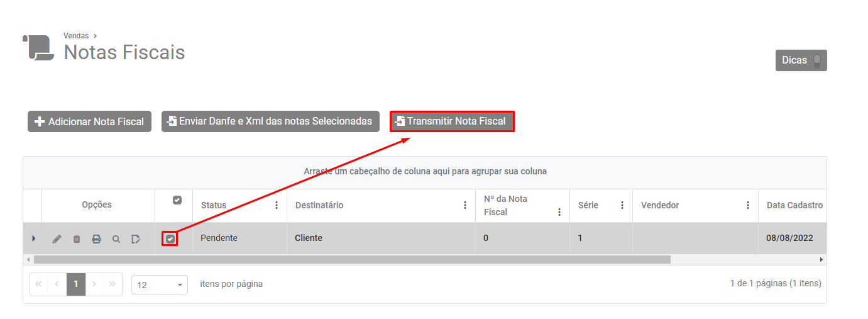Click the Notas Fiscais scroll icon
Screen dimensions: 868x319
(x=38, y=48)
